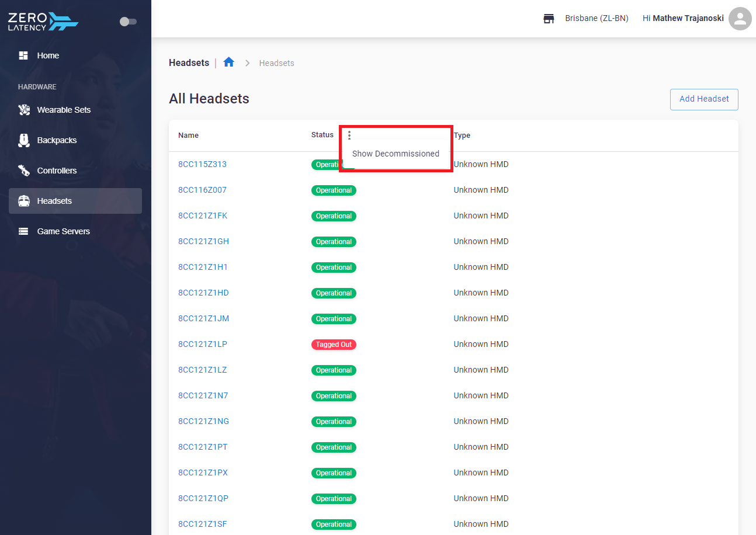
Task: Select Headsets in the sidebar
Action: click(75, 201)
